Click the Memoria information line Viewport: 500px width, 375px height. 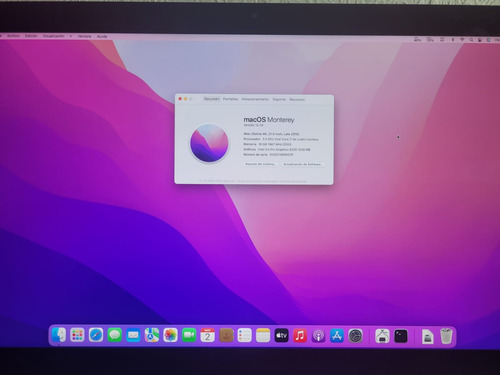pos(267,144)
